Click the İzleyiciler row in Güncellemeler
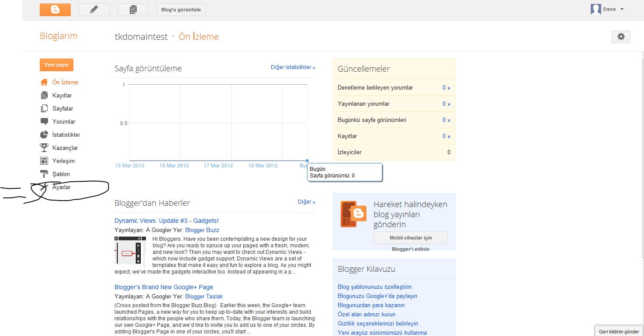The image size is (644, 336). click(394, 152)
